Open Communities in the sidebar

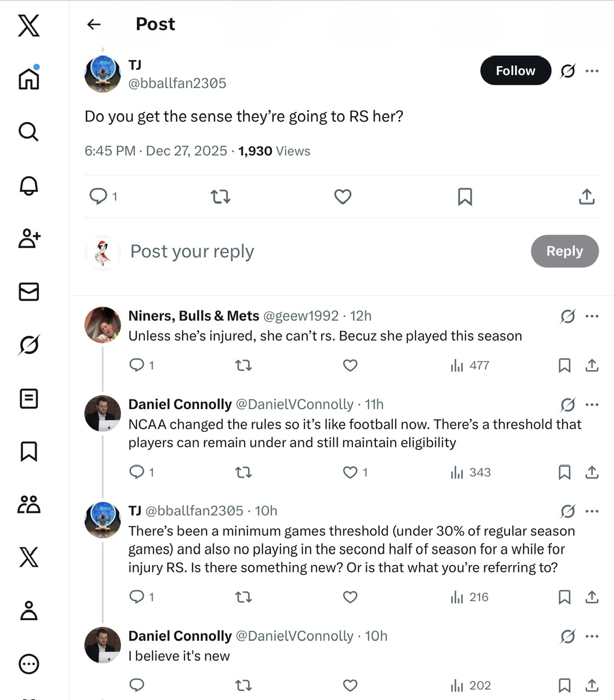29,504
